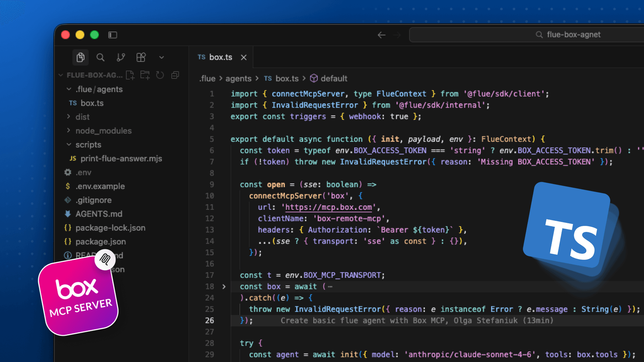The width and height of the screenshot is (644, 362).
Task: Toggle the primary sidebar layout icon
Action: [113, 35]
